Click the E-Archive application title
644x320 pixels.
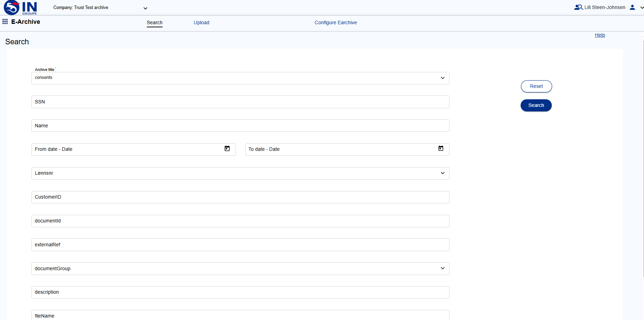[x=26, y=21]
